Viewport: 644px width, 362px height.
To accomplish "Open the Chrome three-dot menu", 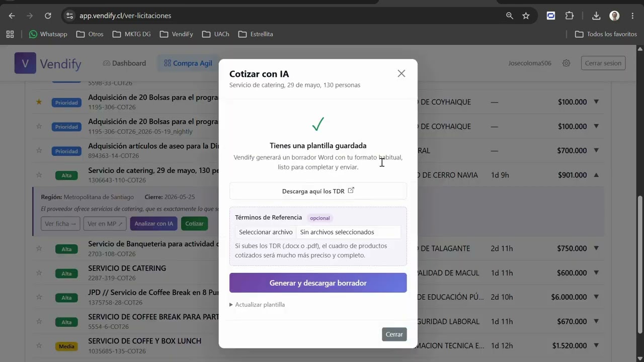I will click(x=632, y=16).
